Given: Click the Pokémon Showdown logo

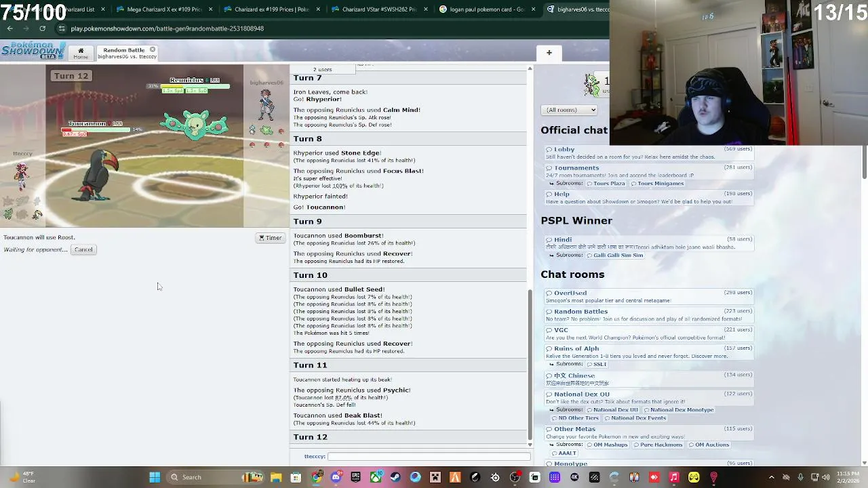Looking at the screenshot, I should 33,50.
